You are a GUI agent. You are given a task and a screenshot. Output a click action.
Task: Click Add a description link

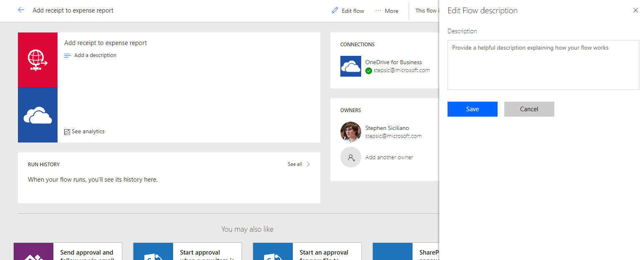pos(95,55)
